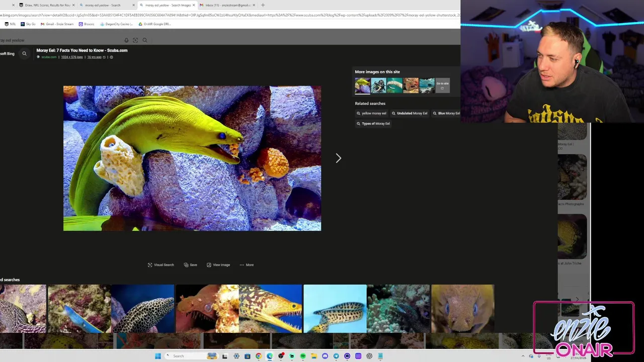Close the Draw, NRL Scores tab
644x362 pixels.
pyautogui.click(x=73, y=5)
